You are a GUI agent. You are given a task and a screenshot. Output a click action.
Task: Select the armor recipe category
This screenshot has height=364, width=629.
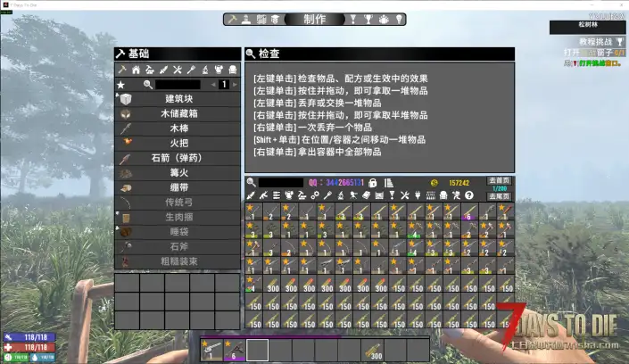click(219, 70)
